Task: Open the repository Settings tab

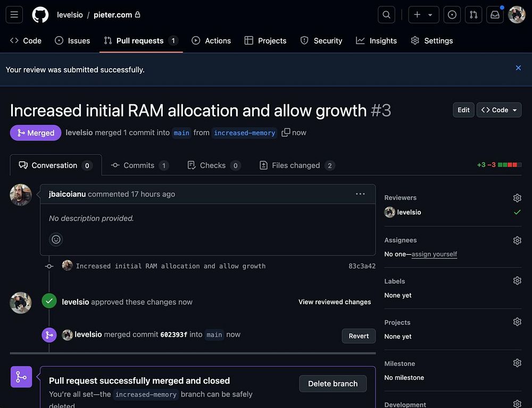Action: (432, 41)
